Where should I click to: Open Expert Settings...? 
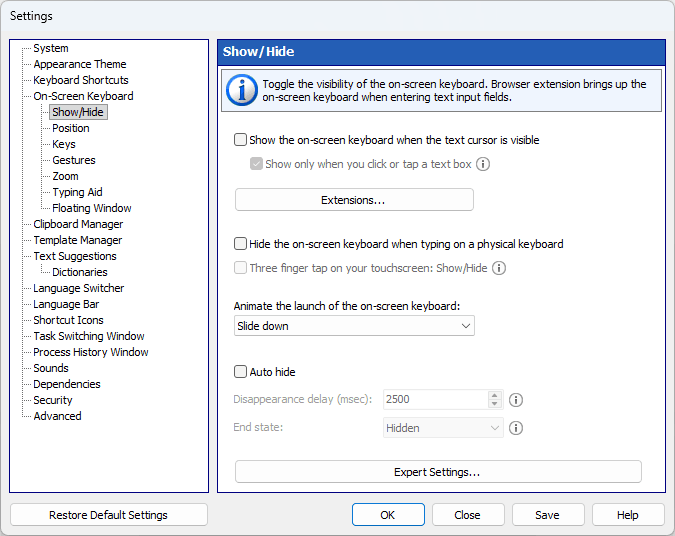[438, 472]
